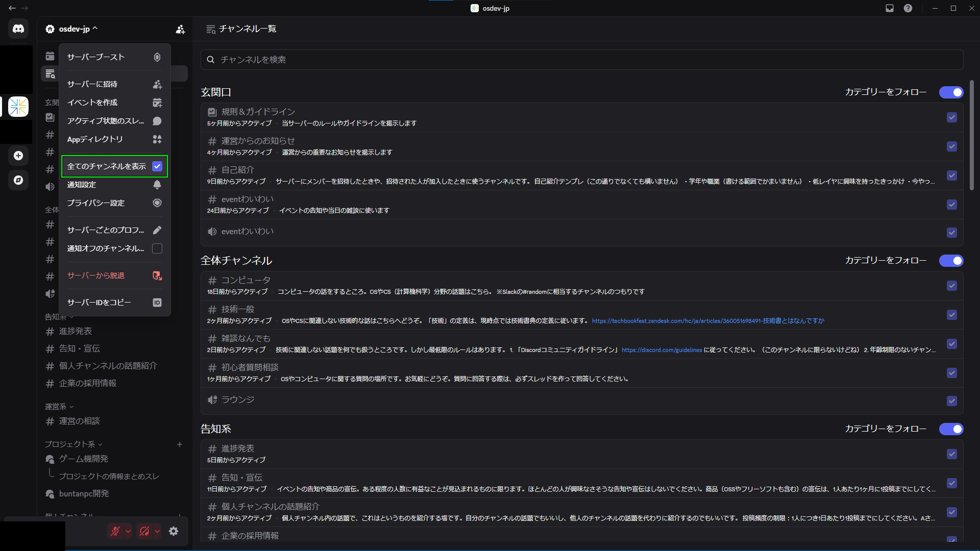Toggle 通知オフのチャンネル checkbox in menu
The image size is (980, 551).
157,248
